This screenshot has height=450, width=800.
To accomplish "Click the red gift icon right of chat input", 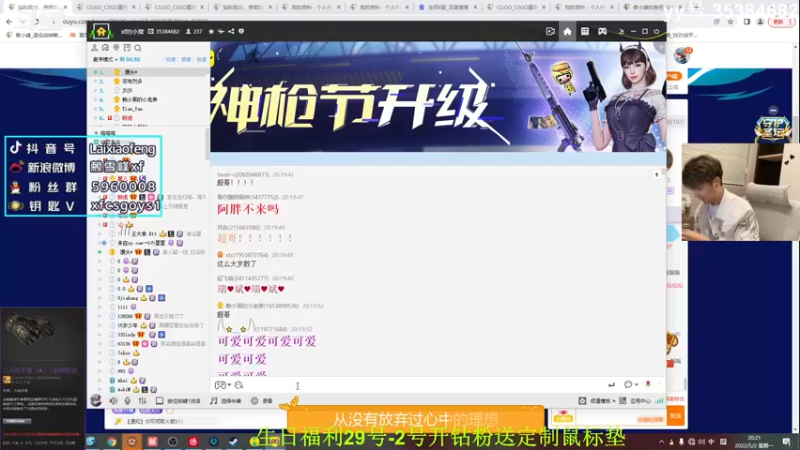I will click(x=648, y=384).
